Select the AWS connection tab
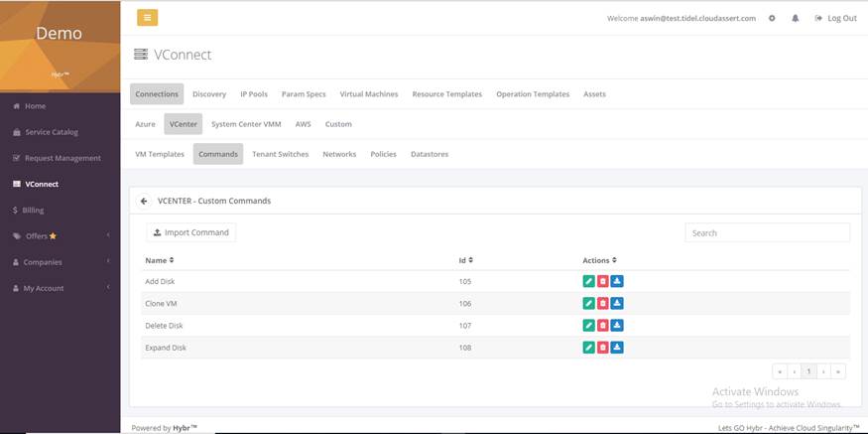Image resolution: width=868 pixels, height=434 pixels. (303, 124)
